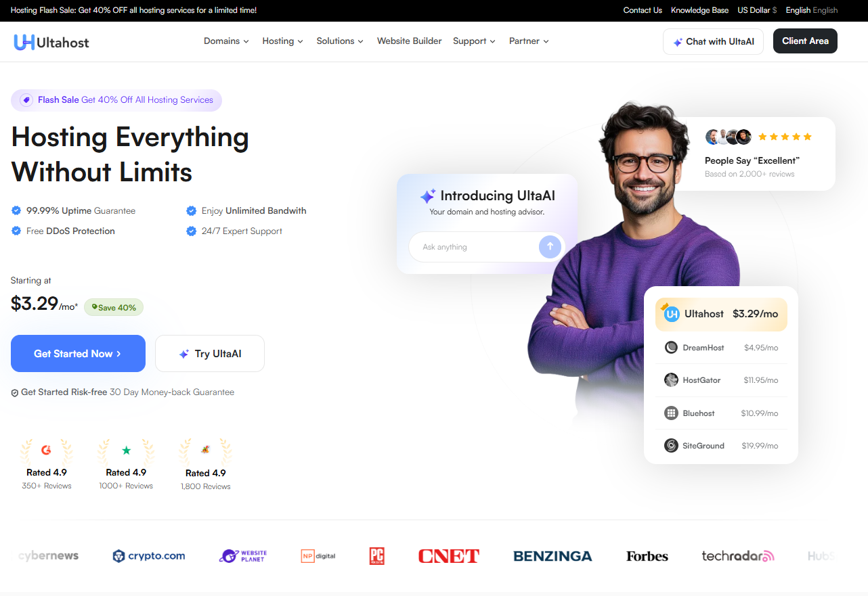
Task: Click HostGator $11.95/mo price
Action: coord(761,380)
